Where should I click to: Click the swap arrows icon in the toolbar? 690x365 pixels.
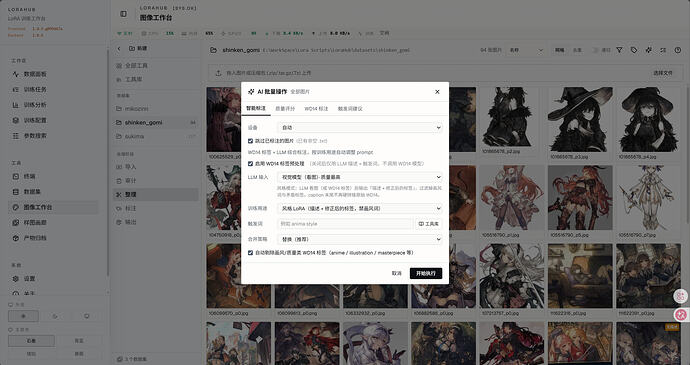tap(663, 50)
